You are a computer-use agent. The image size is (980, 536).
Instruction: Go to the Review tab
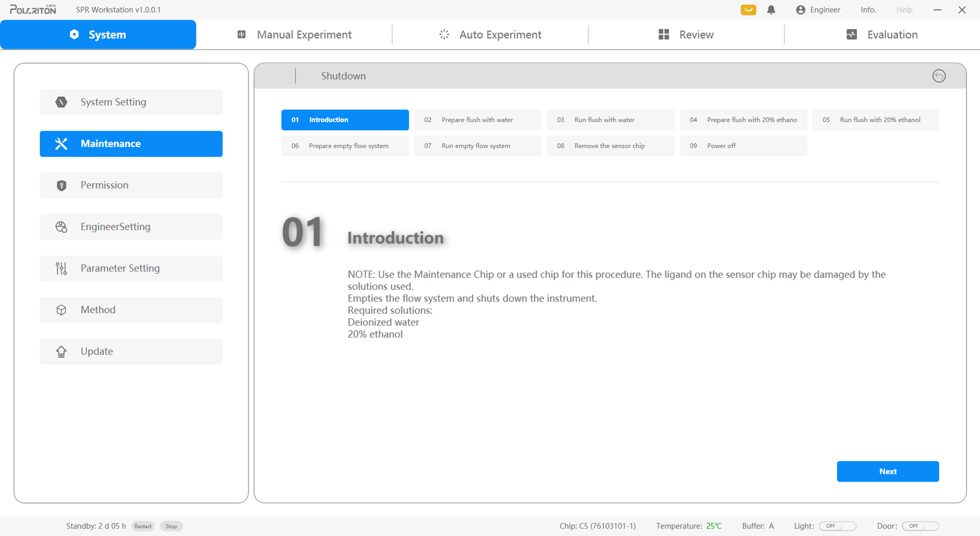click(x=686, y=35)
